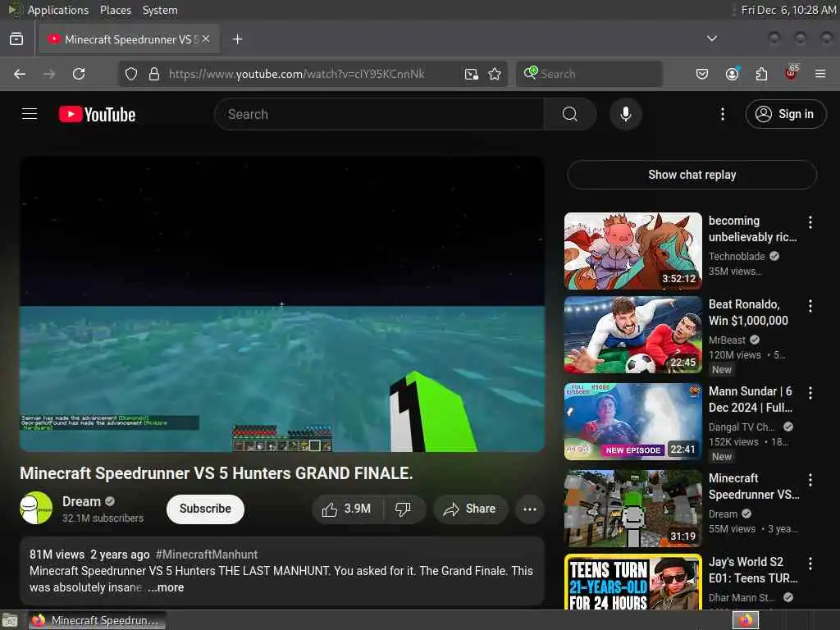Viewport: 840px width, 630px height.
Task: Click the YouTube search magnifier button
Action: (x=570, y=114)
